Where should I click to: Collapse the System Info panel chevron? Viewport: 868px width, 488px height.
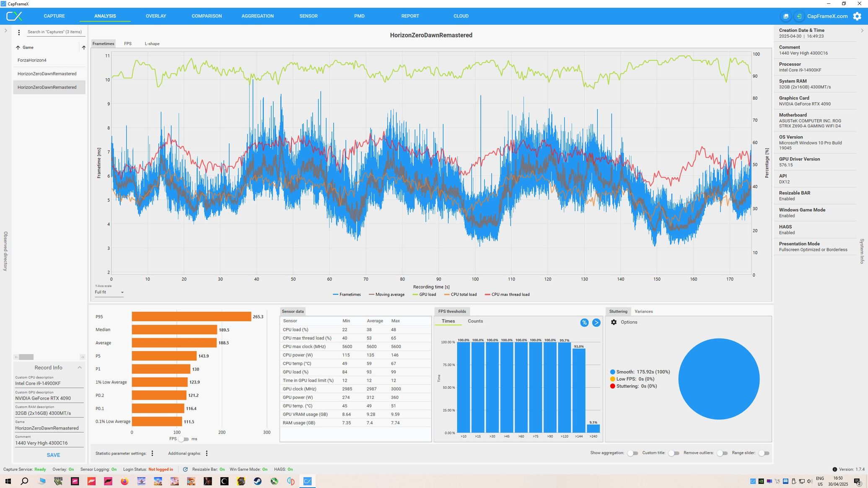862,31
